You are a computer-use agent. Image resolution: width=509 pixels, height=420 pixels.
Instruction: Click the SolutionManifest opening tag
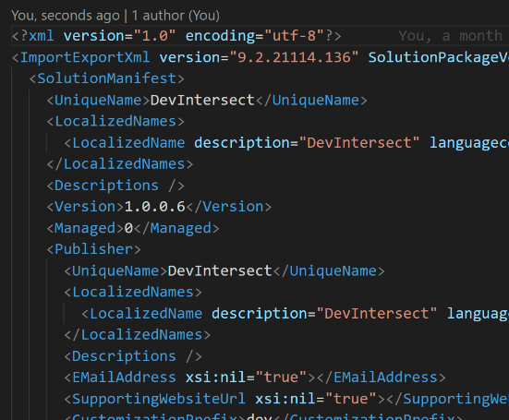107,78
